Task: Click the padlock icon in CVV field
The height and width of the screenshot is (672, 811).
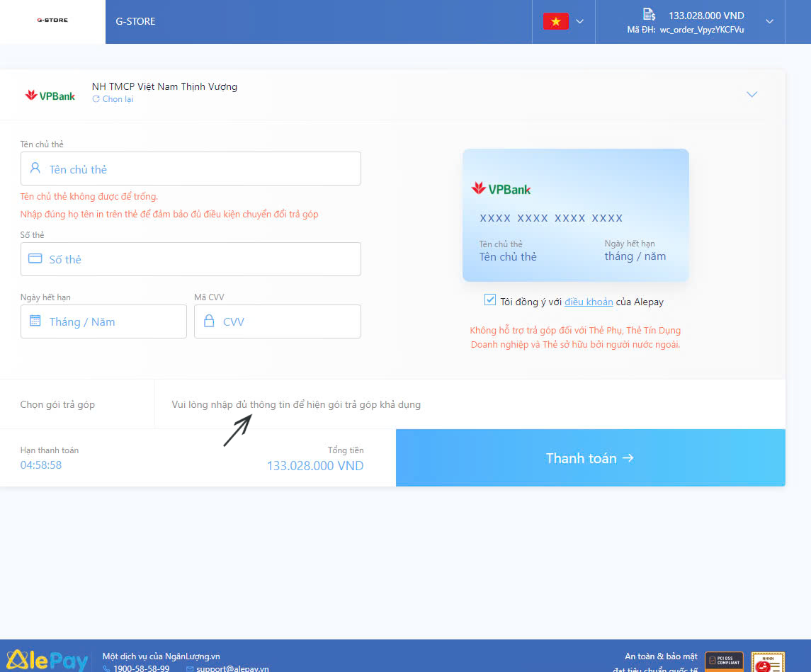Action: pyautogui.click(x=209, y=321)
